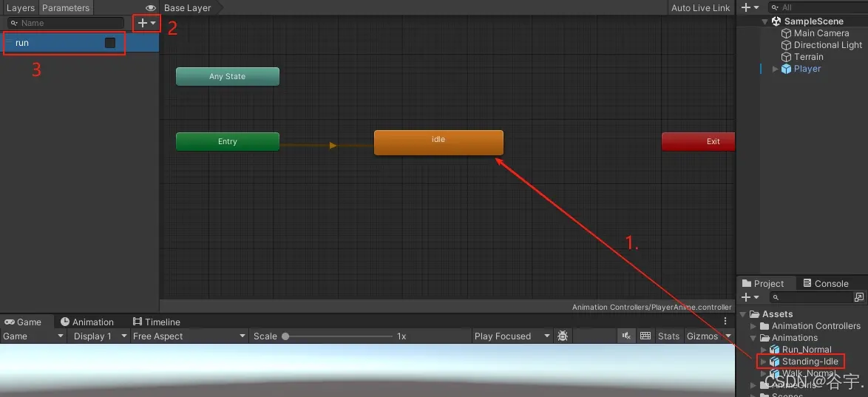Select the Animations folder
The width and height of the screenshot is (868, 397).
coord(794,338)
